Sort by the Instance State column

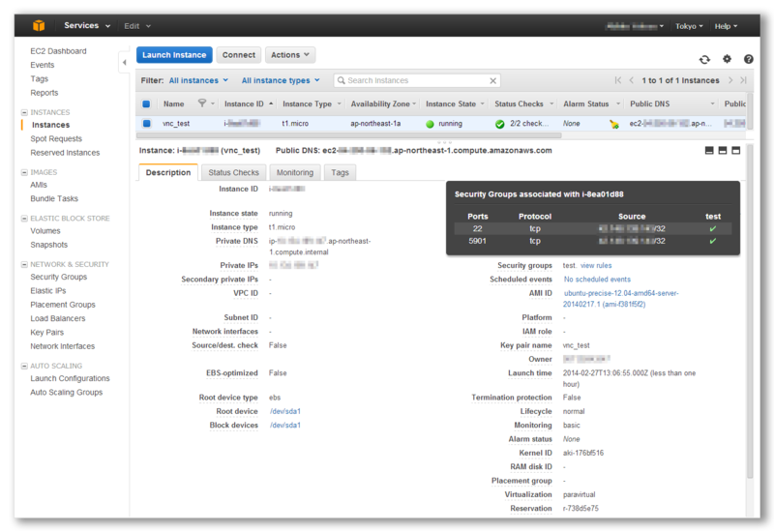tap(451, 104)
